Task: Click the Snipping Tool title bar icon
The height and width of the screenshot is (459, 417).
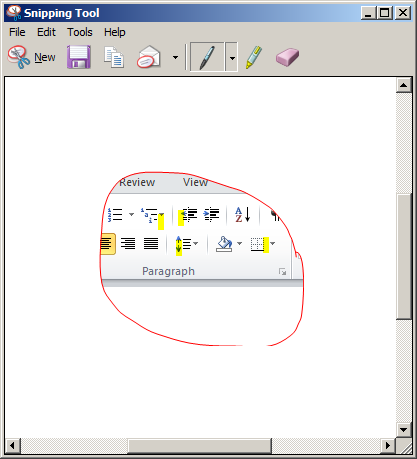Action: tap(14, 13)
